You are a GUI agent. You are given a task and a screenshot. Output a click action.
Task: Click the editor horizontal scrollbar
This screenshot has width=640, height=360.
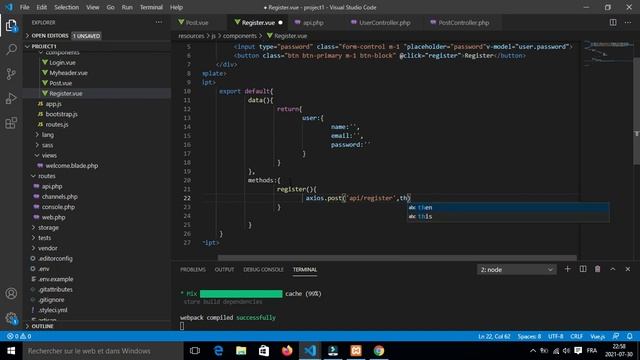397,258
